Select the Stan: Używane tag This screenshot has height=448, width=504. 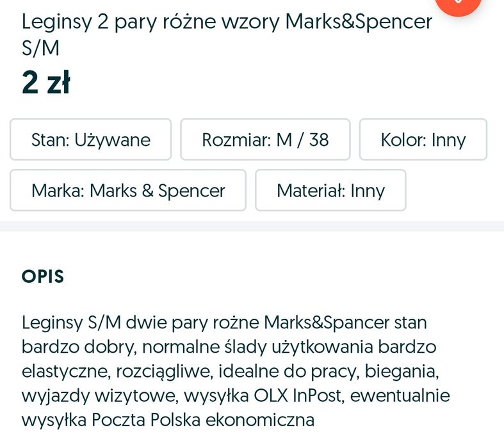90,140
